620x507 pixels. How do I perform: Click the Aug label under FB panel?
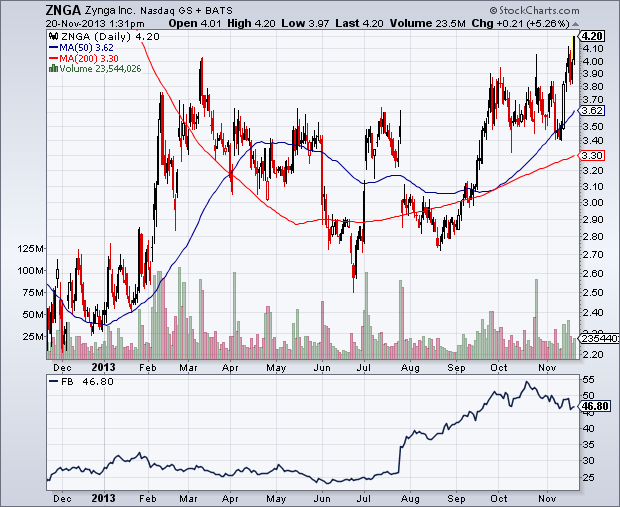coord(410,499)
